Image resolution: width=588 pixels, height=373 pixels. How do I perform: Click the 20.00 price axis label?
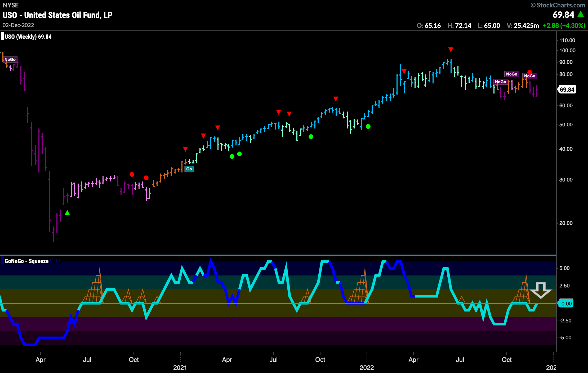point(566,223)
